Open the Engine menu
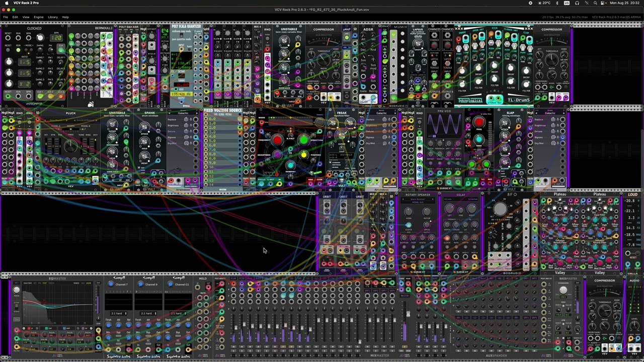The height and width of the screenshot is (362, 644). coord(39,17)
